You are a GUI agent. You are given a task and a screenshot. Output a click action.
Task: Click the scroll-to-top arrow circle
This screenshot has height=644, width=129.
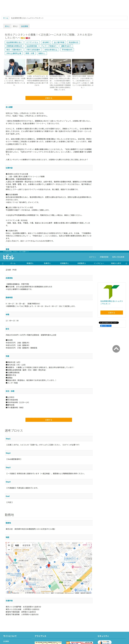click(116, 349)
